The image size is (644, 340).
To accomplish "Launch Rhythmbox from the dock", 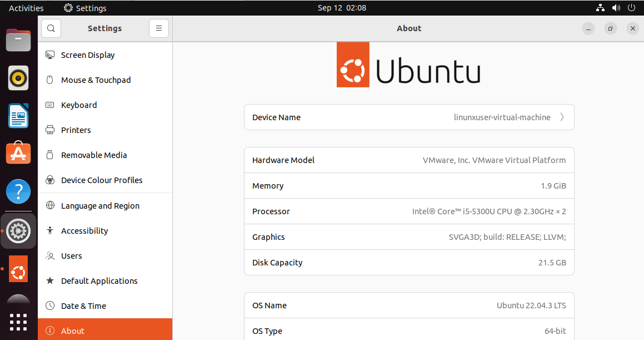I will pyautogui.click(x=18, y=78).
